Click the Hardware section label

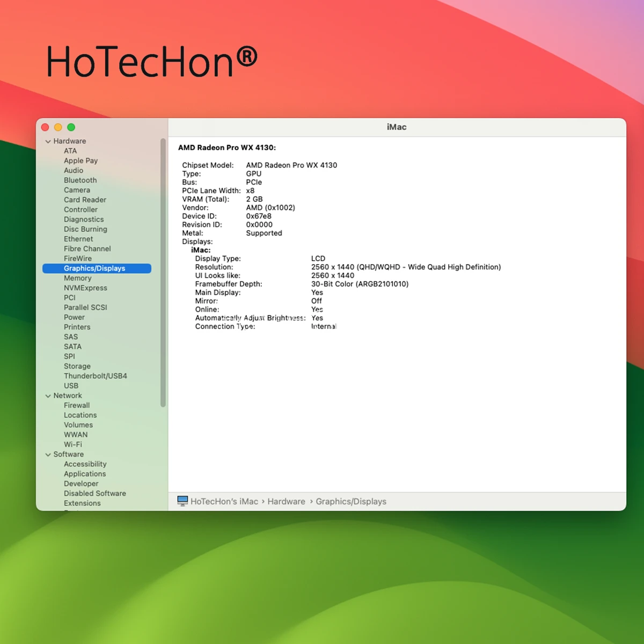pyautogui.click(x=69, y=141)
